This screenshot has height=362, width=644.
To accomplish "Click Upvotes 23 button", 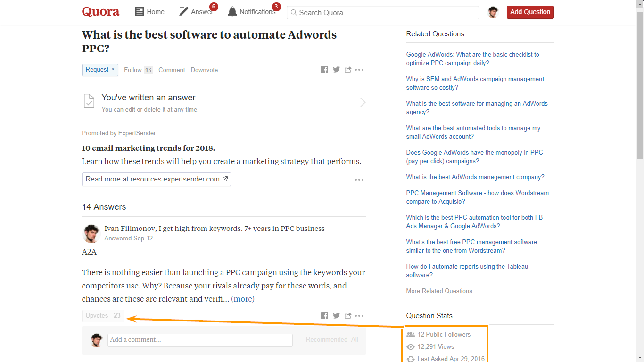I will coord(103,316).
